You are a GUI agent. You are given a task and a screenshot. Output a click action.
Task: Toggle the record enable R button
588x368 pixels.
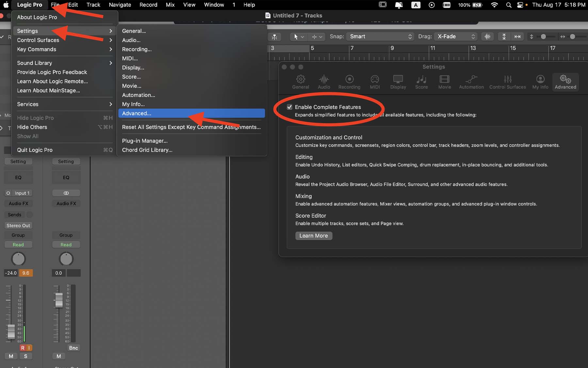click(x=23, y=348)
